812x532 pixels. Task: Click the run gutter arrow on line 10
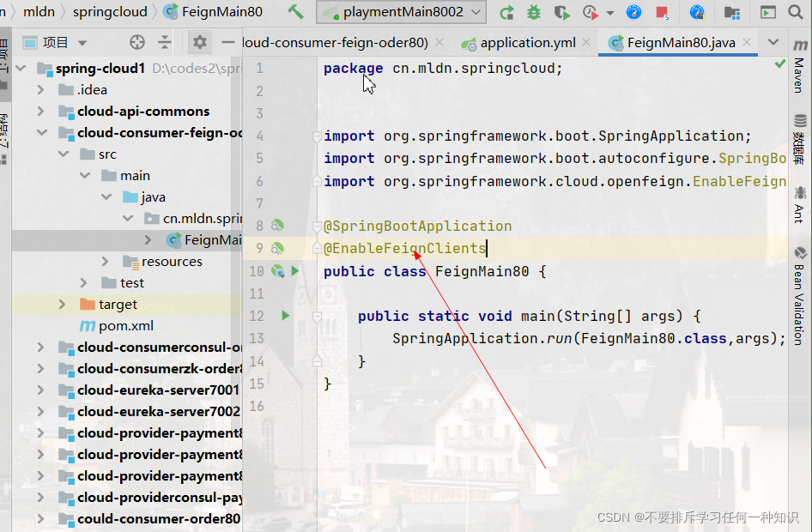[295, 270]
